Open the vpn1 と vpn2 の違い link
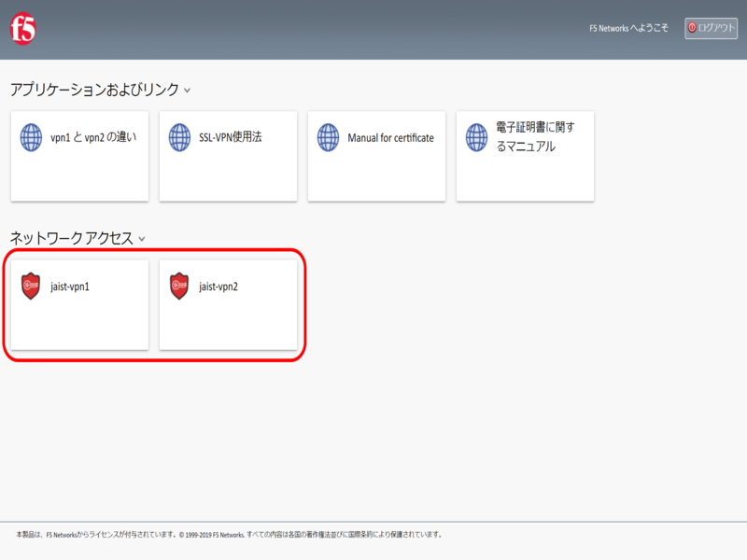Viewport: 747px width, 560px height. click(93, 138)
